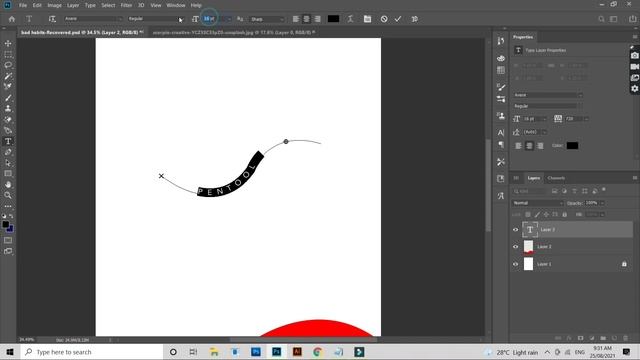Image resolution: width=640 pixels, height=360 pixels.
Task: Open anti-aliasing Sharp dropdown
Action: click(x=267, y=19)
